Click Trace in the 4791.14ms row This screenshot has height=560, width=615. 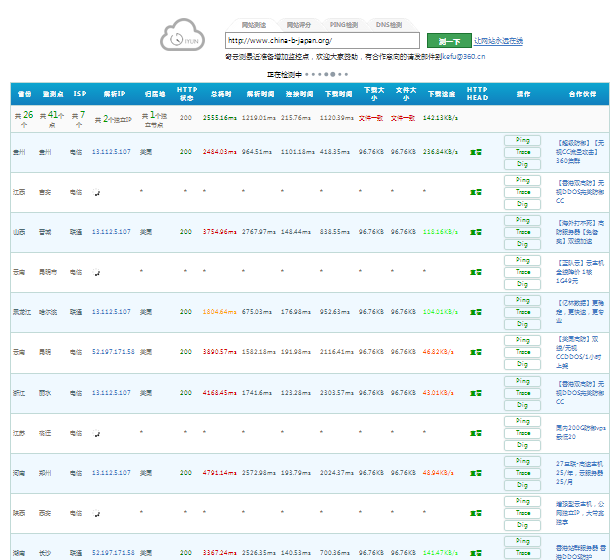click(522, 473)
